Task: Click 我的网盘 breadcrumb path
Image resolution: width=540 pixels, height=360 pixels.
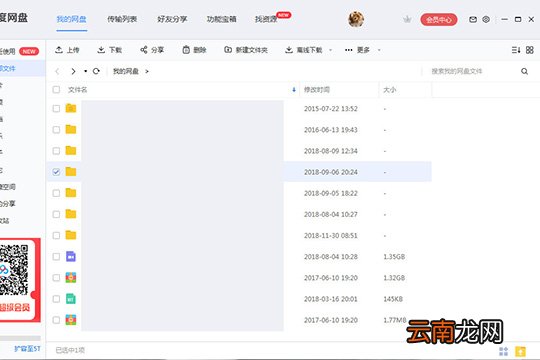Action: pos(126,71)
